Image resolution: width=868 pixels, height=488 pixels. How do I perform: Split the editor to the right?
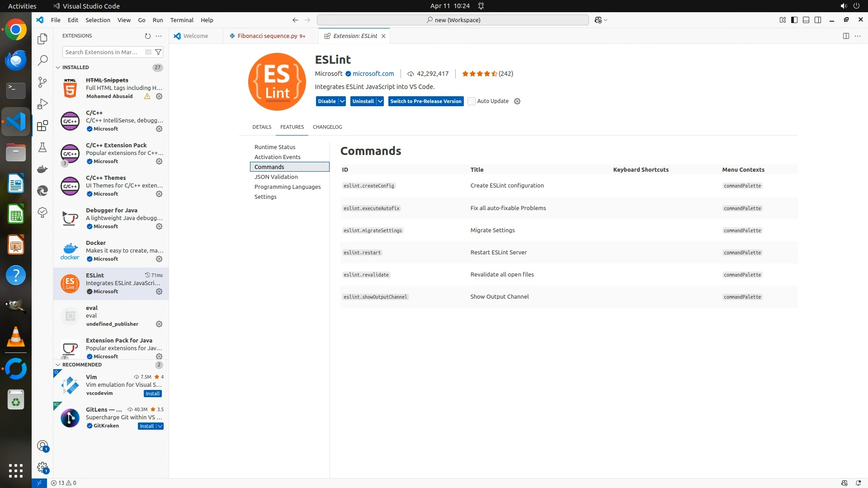coord(846,36)
